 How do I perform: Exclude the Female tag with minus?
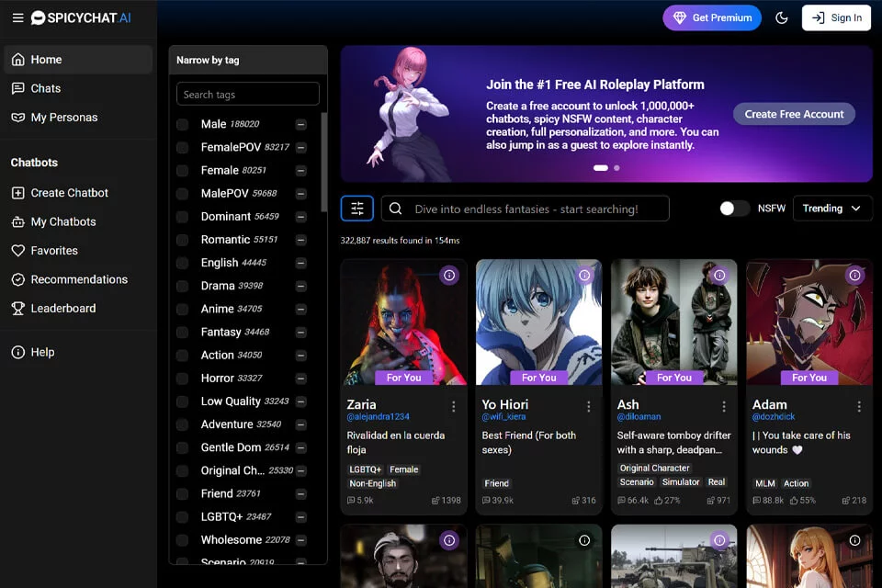[301, 171]
